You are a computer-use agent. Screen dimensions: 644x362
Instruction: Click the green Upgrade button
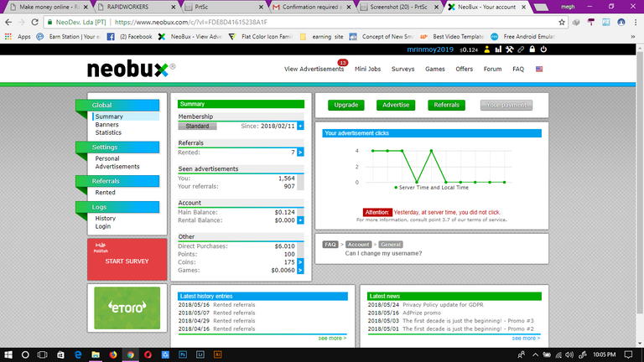tap(345, 105)
